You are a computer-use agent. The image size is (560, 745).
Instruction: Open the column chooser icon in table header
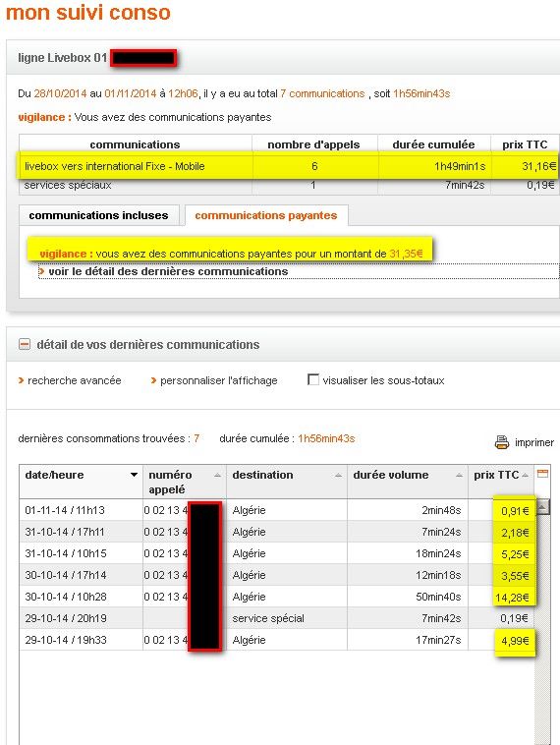(x=542, y=473)
